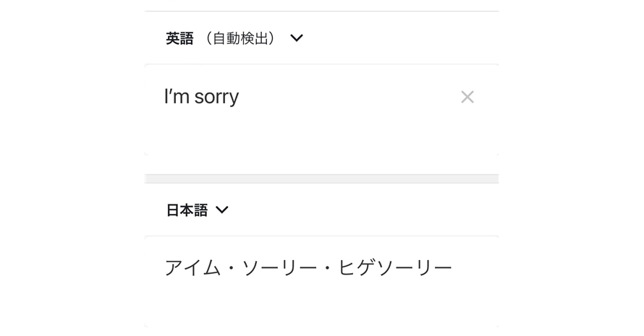
Task: Click the （自動検出） auto-detect text
Action: click(x=240, y=38)
